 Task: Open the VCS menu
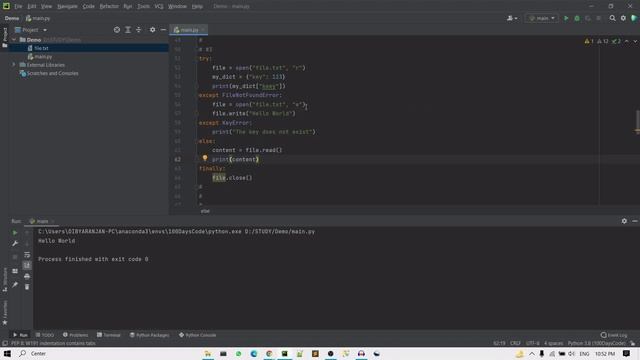click(x=159, y=7)
